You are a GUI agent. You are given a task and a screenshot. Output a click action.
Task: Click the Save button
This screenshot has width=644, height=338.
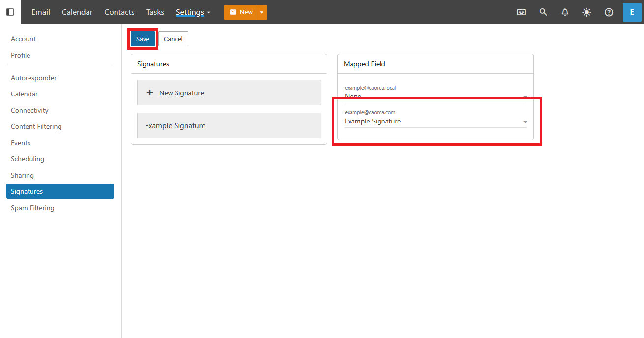point(143,39)
